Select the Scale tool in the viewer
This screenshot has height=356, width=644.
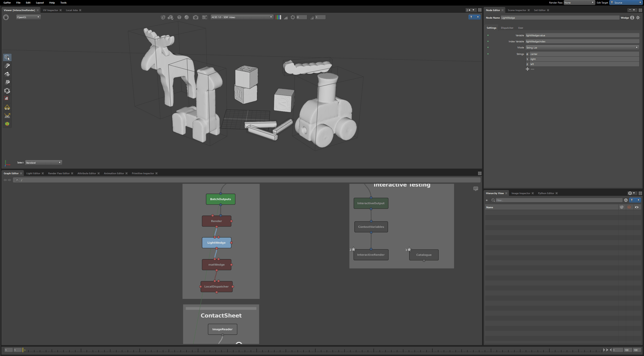point(7,82)
